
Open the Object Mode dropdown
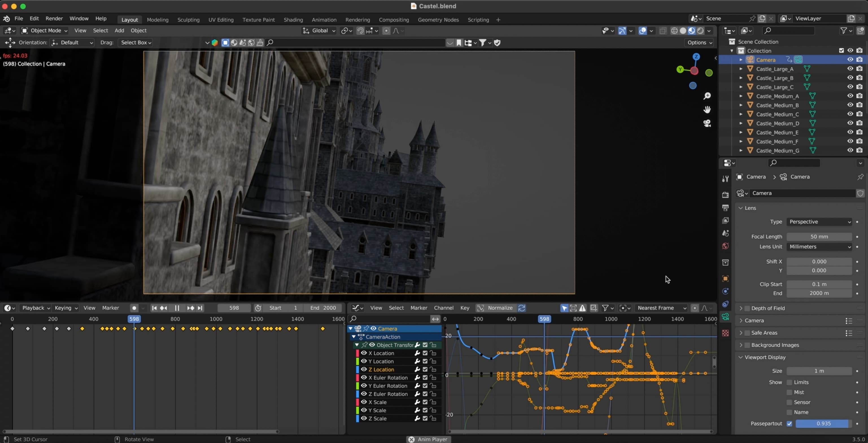tap(44, 30)
